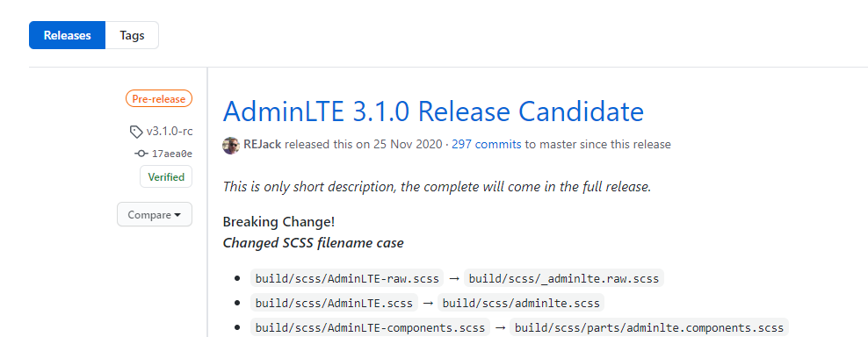This screenshot has width=868, height=337.
Task: Switch to the Tags tab
Action: pos(133,35)
